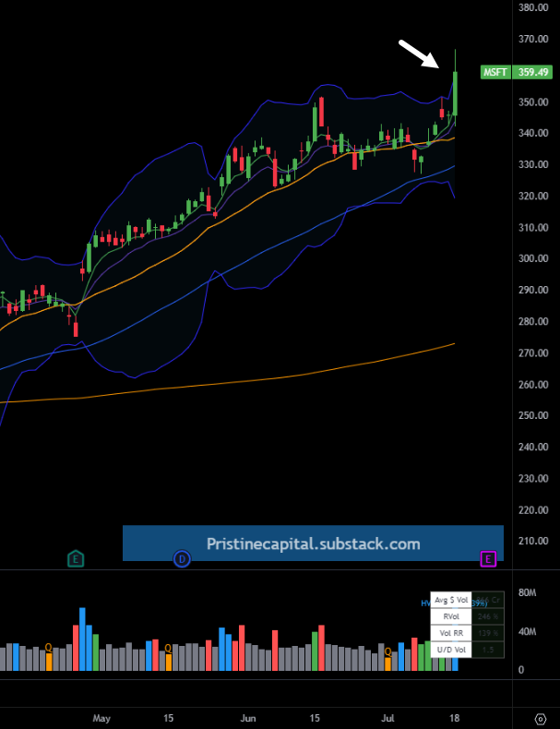560x729 pixels.
Task: Select the RVol table cell
Action: point(451,616)
